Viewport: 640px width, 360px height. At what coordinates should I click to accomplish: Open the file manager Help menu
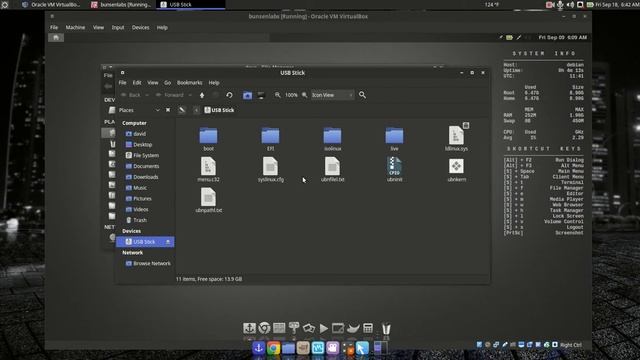214,82
